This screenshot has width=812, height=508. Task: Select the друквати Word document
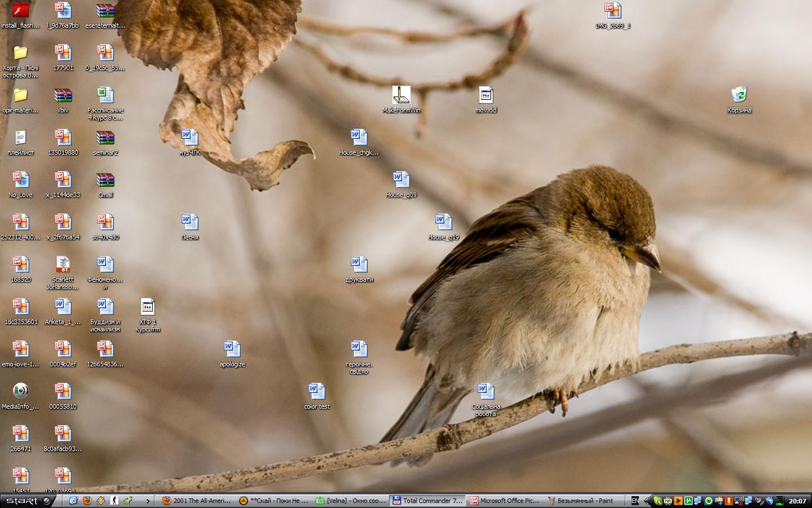[x=359, y=269]
